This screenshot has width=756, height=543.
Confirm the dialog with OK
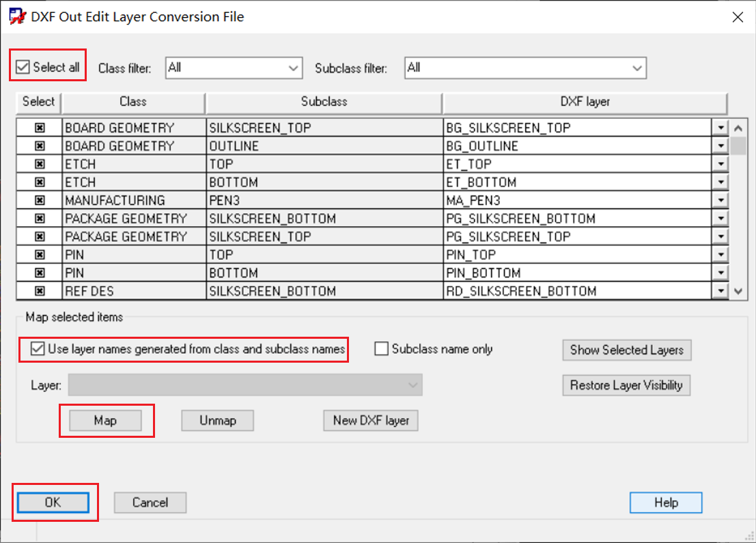coord(53,503)
